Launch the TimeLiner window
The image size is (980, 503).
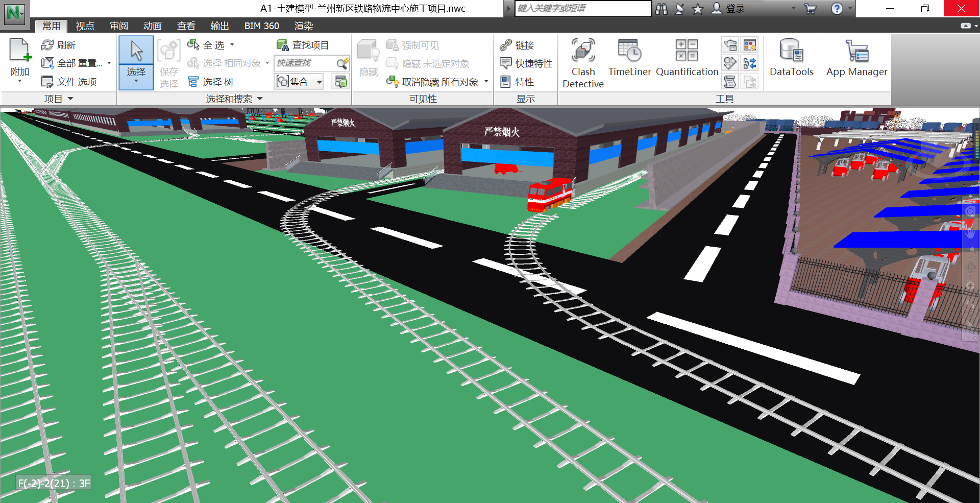(629, 51)
